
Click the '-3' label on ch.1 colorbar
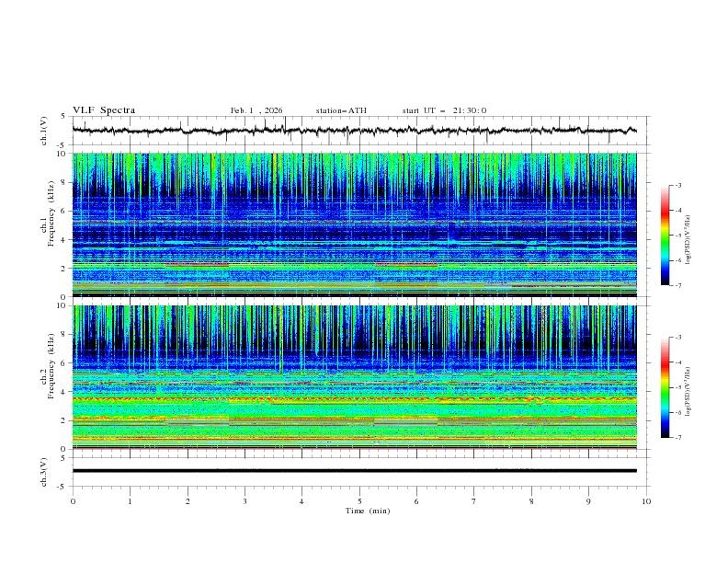click(678, 185)
